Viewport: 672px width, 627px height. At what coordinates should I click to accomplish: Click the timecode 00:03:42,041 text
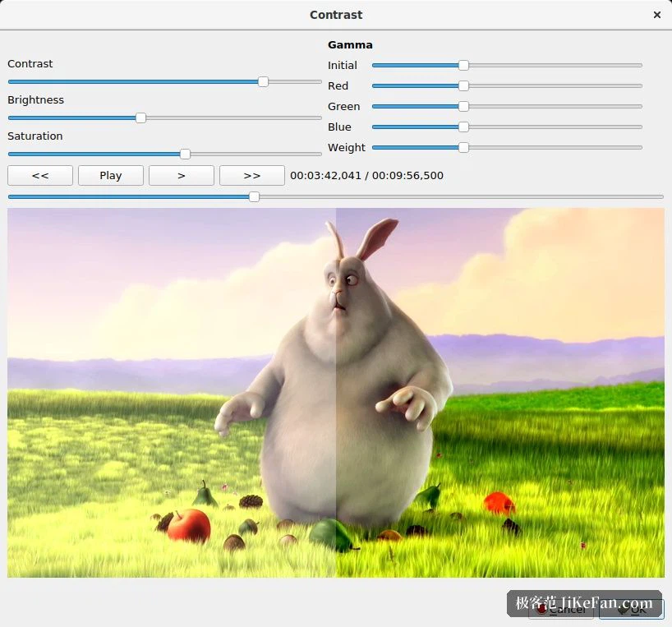pyautogui.click(x=325, y=176)
